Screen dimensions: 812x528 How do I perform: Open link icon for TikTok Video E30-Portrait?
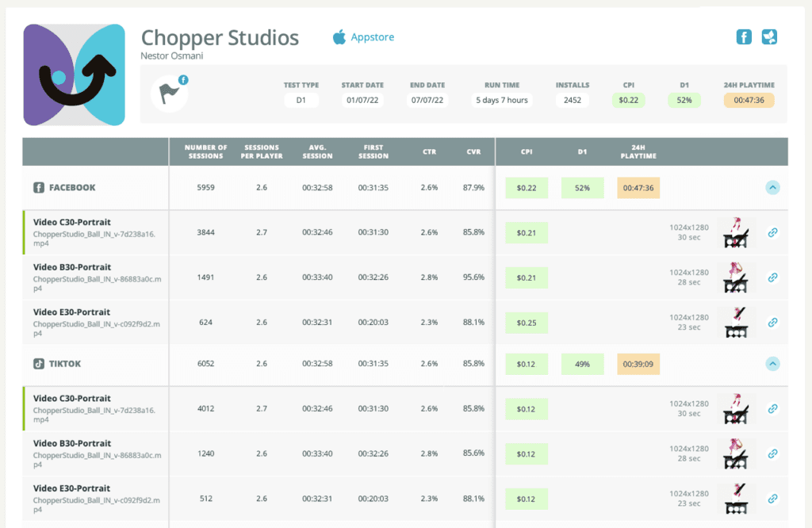pyautogui.click(x=772, y=499)
